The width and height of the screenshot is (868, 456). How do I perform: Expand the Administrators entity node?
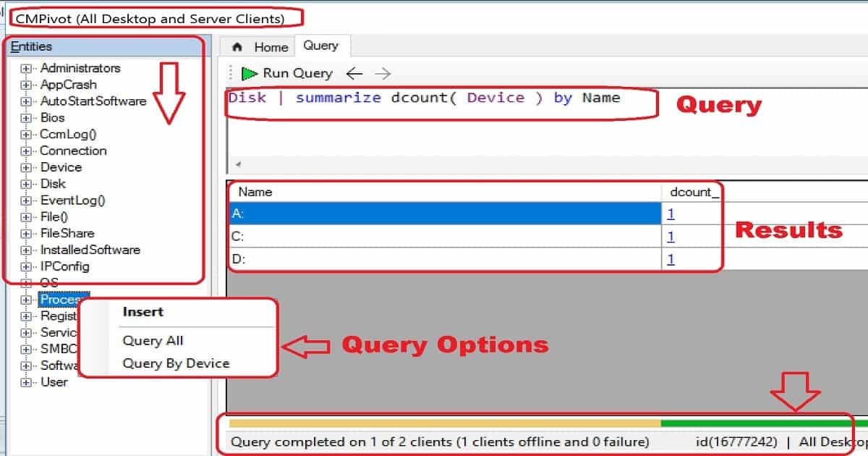[x=27, y=68]
